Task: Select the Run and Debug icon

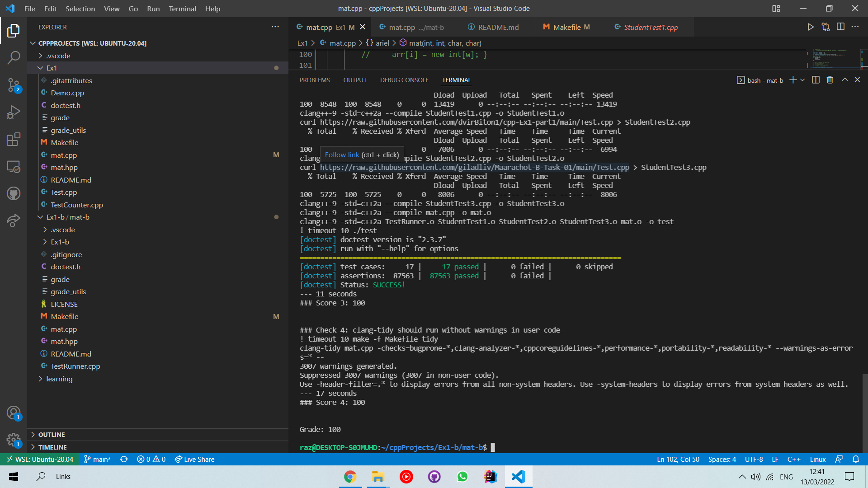Action: pos(14,112)
